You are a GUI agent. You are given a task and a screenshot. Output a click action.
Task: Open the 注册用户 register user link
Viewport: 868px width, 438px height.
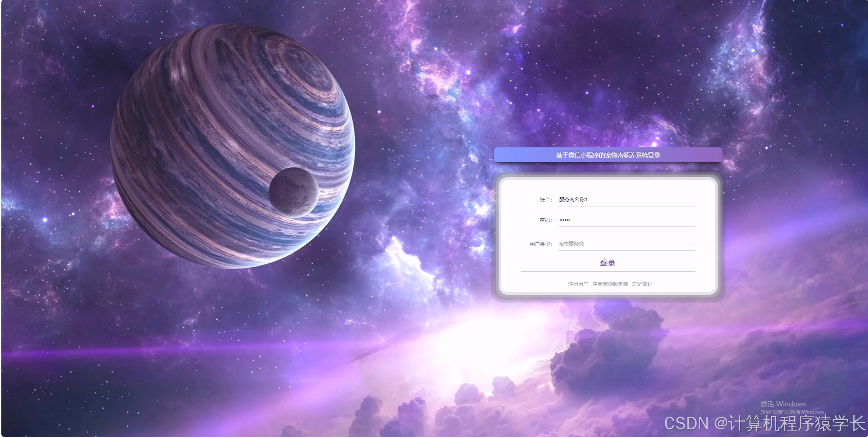click(578, 284)
